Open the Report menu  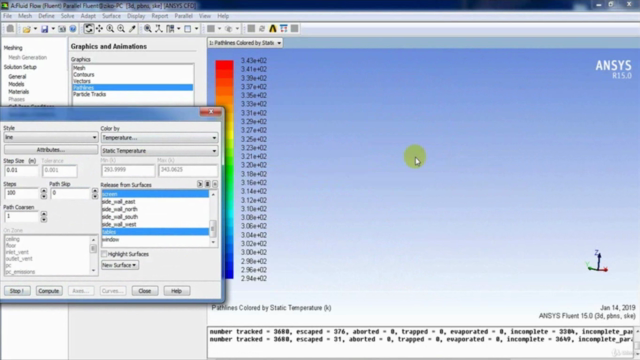(160, 16)
